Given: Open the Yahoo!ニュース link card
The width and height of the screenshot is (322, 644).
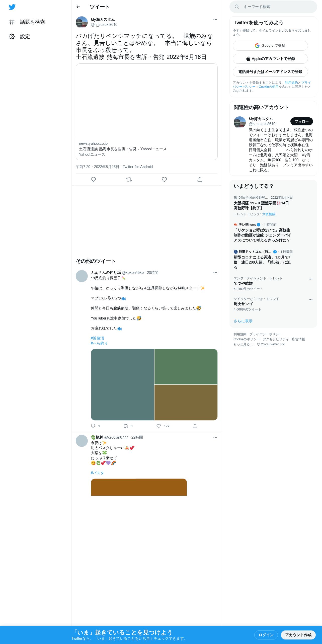Looking at the screenshot, I should (x=147, y=112).
